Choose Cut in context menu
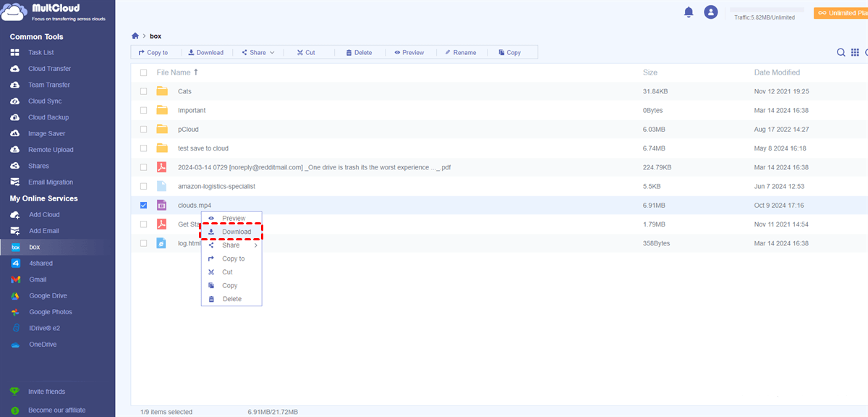Image resolution: width=868 pixels, height=417 pixels. (231, 272)
